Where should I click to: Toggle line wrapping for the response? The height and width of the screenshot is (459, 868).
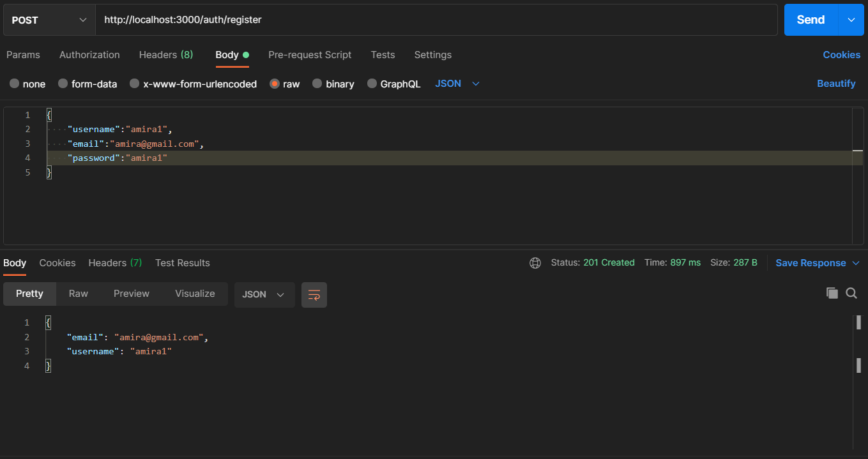(x=314, y=294)
